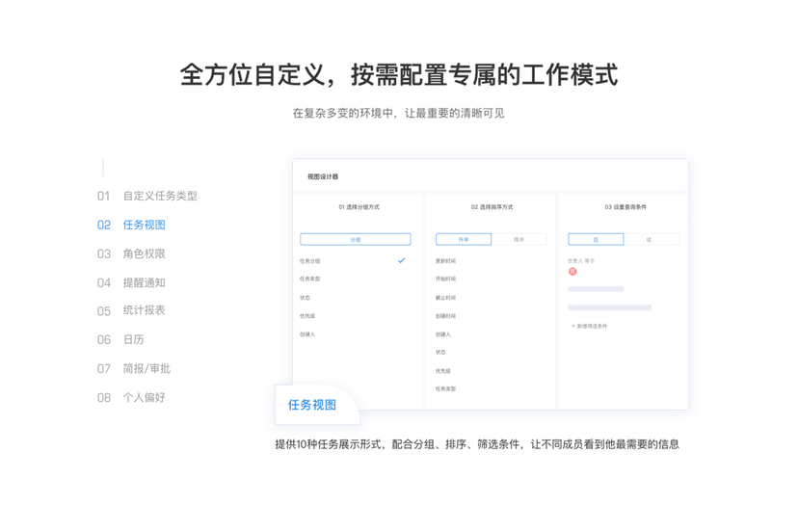Click the red avatar under 负责人 等于
This screenshot has height=532, width=798.
point(572,272)
